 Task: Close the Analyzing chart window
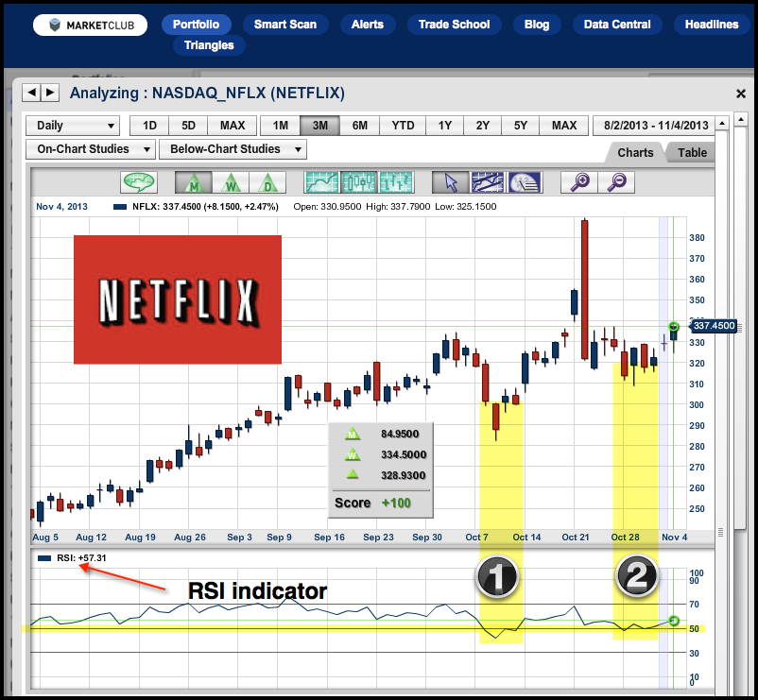click(x=741, y=94)
